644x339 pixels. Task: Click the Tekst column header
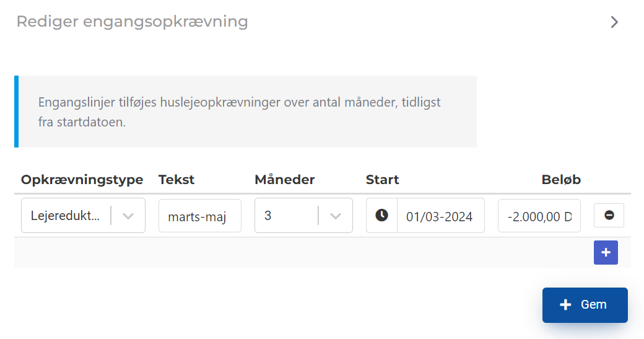[176, 180]
